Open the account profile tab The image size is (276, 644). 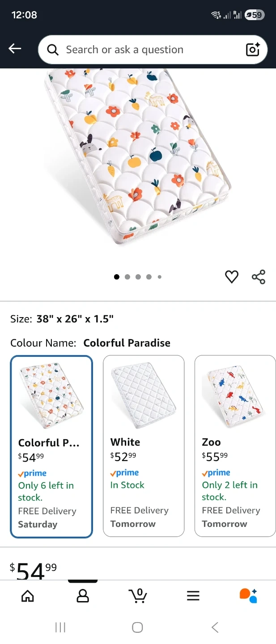(x=83, y=595)
